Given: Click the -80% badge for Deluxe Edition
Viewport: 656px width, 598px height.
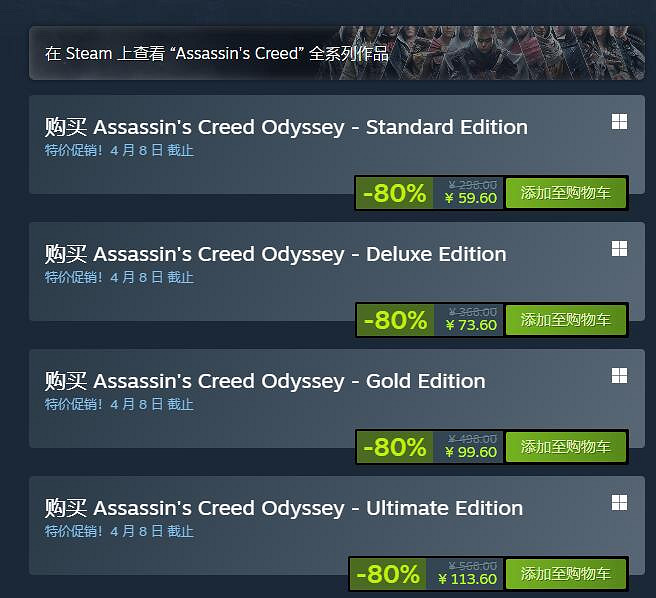Looking at the screenshot, I should pyautogui.click(x=394, y=320).
